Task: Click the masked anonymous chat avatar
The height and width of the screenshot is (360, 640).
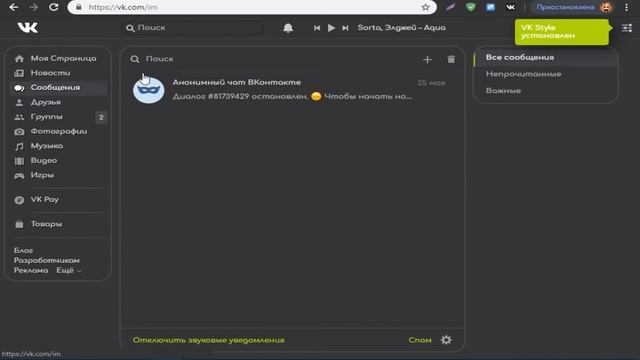Action: coord(149,89)
